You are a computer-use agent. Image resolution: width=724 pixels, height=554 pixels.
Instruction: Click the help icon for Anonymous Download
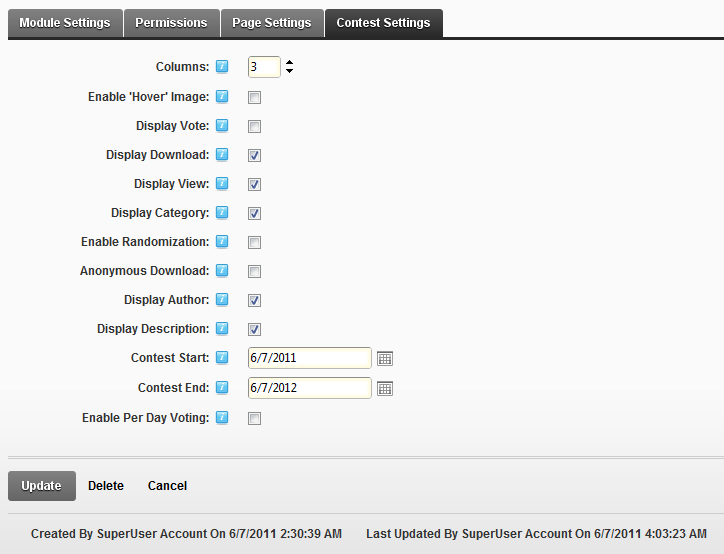tap(222, 271)
